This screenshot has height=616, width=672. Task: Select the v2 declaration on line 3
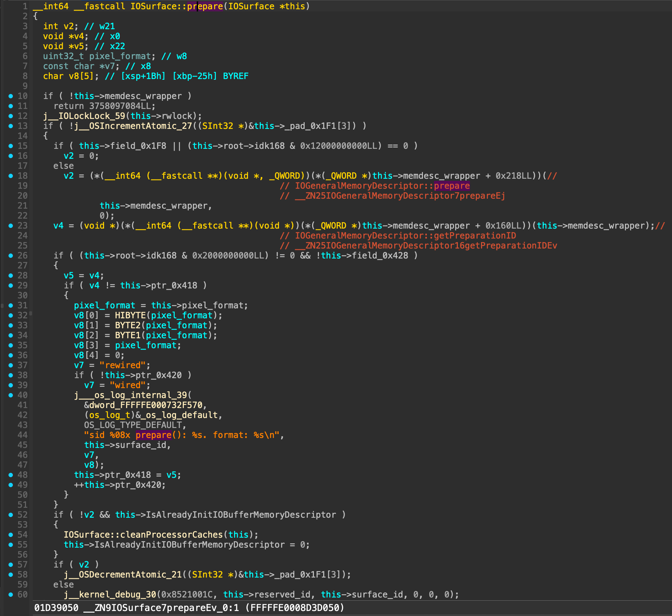pos(69,26)
